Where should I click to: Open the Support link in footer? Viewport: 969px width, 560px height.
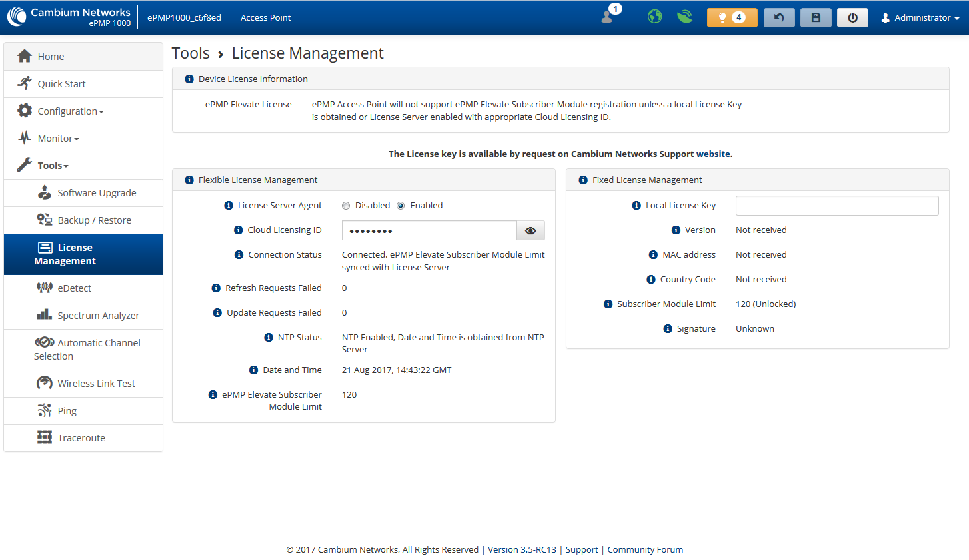point(582,550)
